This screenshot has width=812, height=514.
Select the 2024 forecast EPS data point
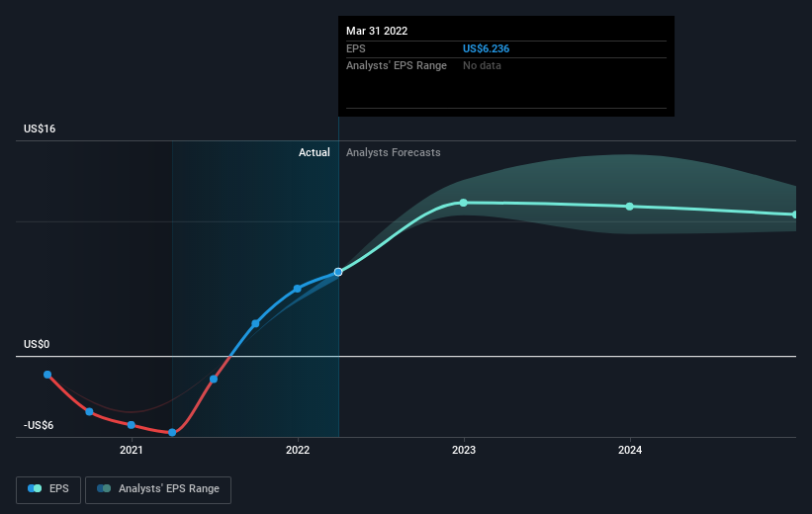630,207
